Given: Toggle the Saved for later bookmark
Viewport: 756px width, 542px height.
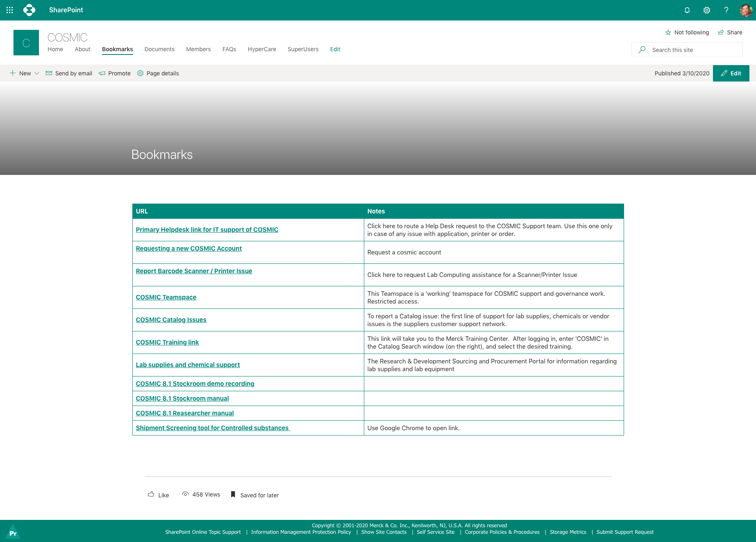Looking at the screenshot, I should [x=255, y=495].
